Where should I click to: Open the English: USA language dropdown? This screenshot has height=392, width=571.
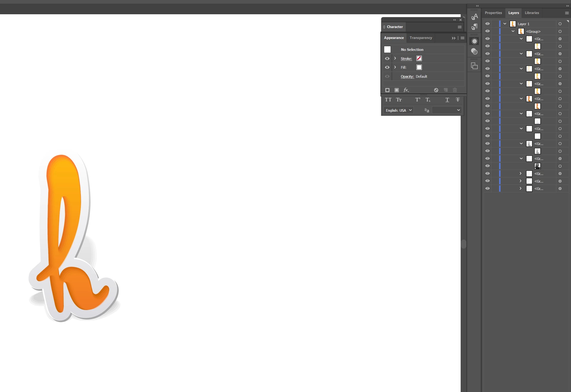click(399, 110)
